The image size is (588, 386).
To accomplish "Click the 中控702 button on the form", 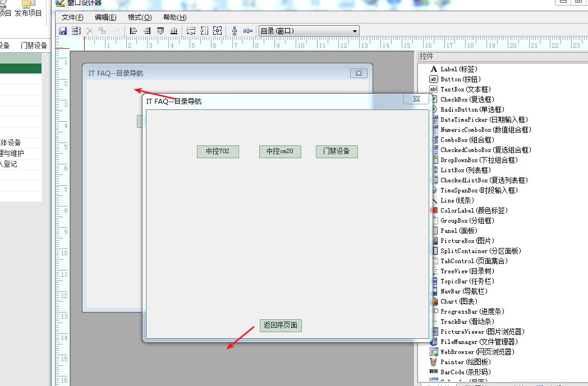I will click(x=218, y=151).
